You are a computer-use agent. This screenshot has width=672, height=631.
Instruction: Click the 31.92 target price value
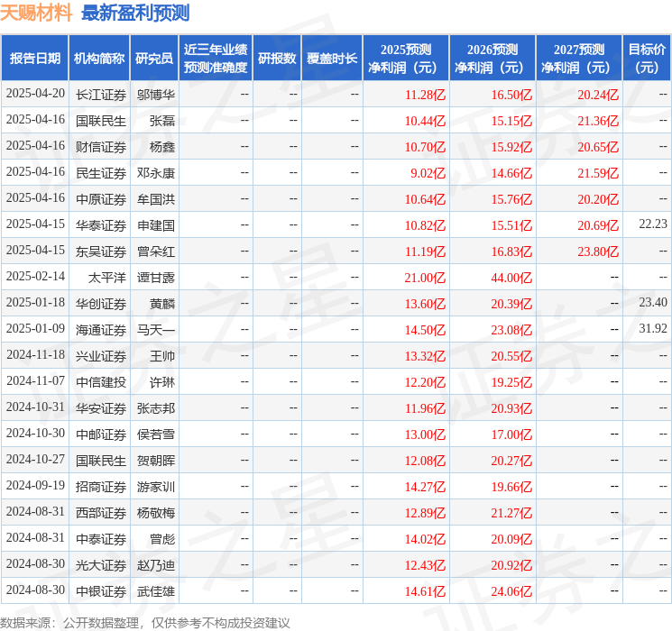click(652, 329)
